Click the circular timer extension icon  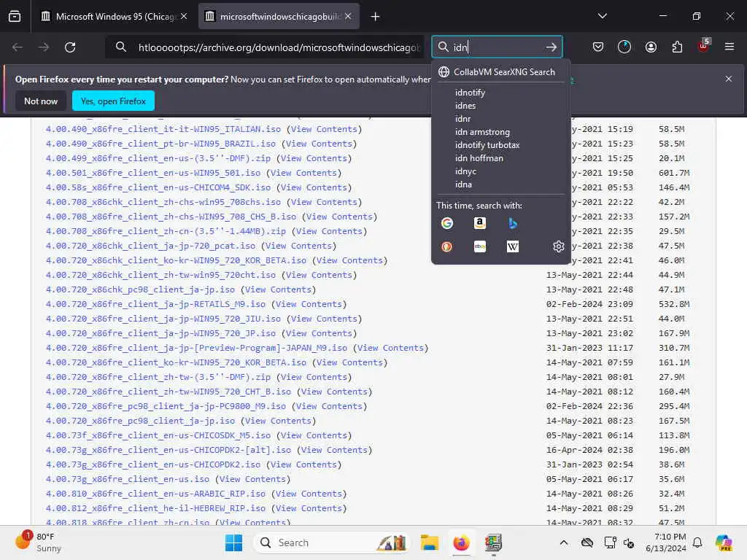(x=624, y=47)
